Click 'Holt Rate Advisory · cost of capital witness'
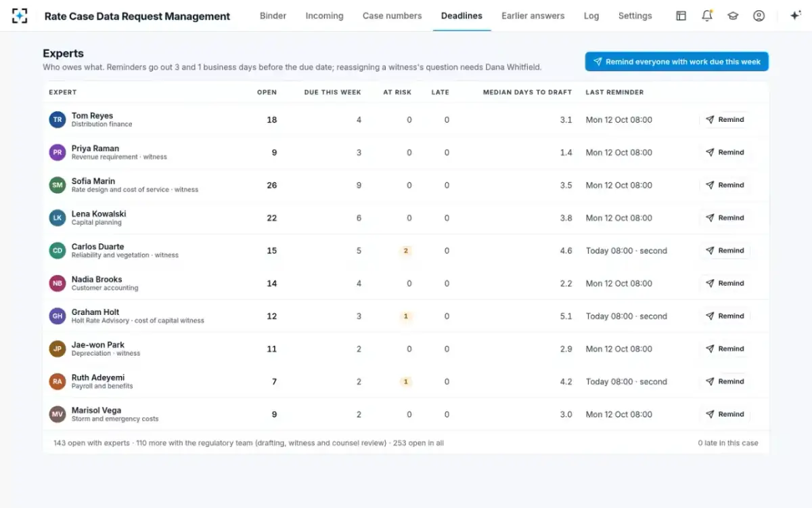This screenshot has width=812, height=508. pyautogui.click(x=138, y=320)
